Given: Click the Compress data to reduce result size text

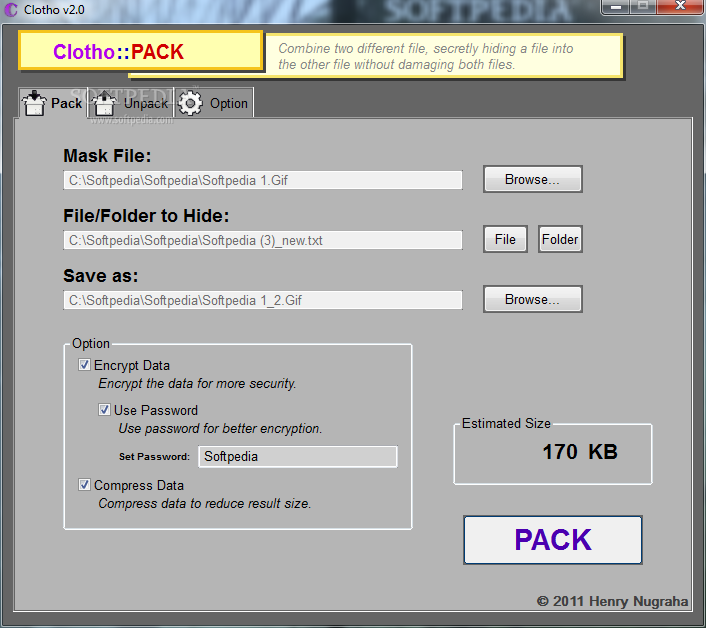Looking at the screenshot, I should point(205,503).
